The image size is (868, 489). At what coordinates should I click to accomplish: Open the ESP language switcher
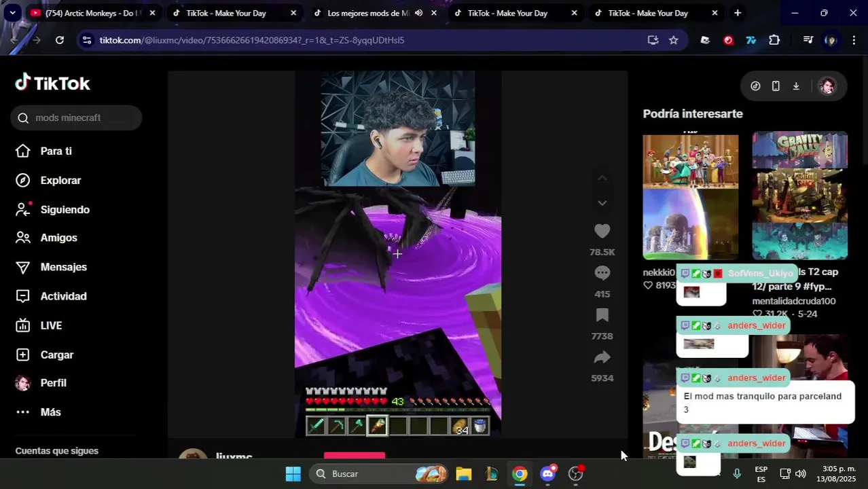click(761, 474)
